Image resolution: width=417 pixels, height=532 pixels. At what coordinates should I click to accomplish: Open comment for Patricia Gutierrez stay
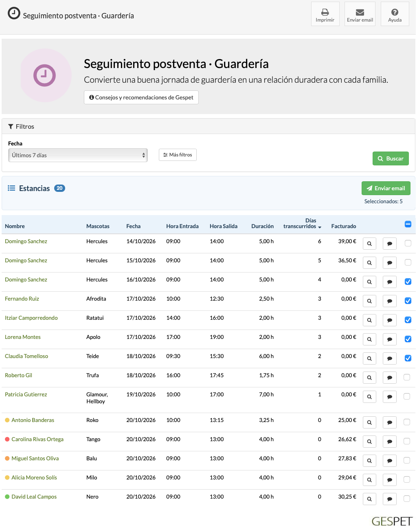(390, 397)
